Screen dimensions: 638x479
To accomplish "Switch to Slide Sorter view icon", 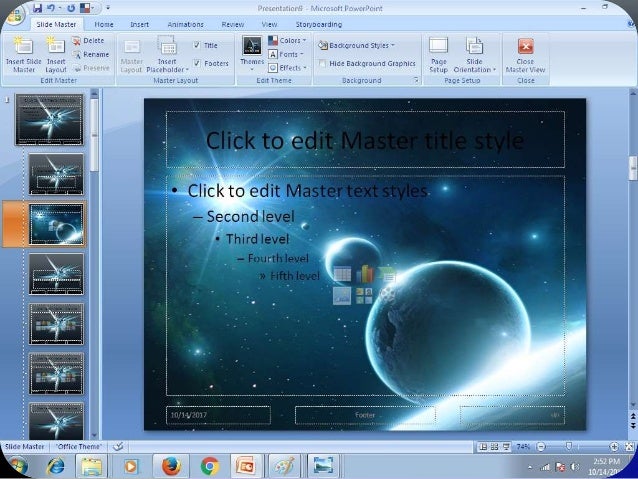I will pos(494,447).
